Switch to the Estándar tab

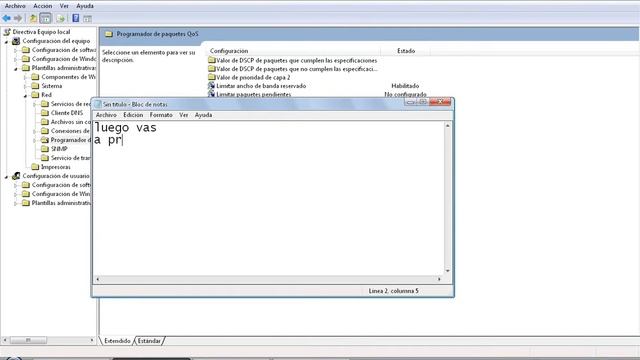pos(149,341)
